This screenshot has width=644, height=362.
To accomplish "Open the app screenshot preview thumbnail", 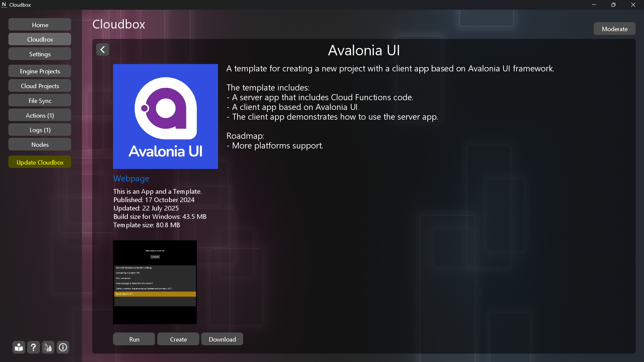I will point(155,282).
